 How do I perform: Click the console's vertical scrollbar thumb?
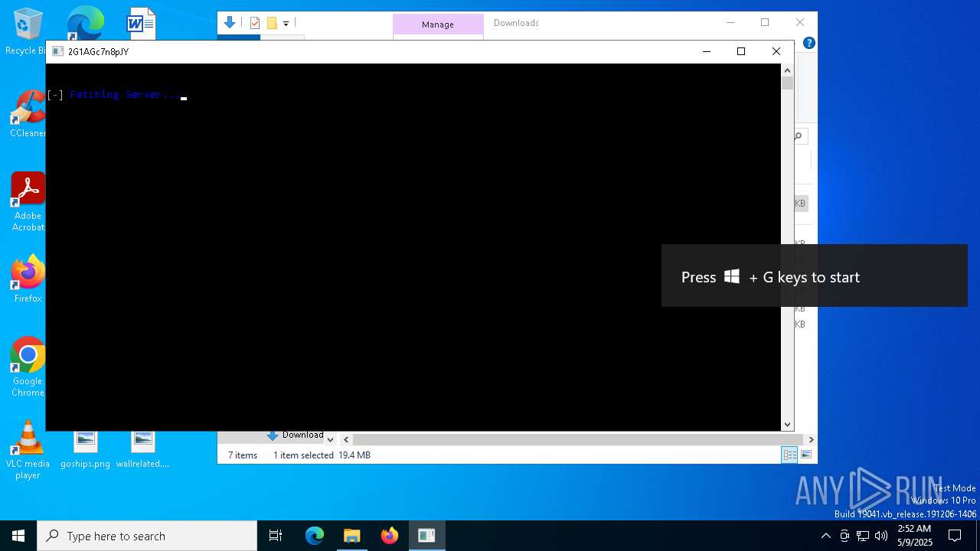[x=787, y=83]
